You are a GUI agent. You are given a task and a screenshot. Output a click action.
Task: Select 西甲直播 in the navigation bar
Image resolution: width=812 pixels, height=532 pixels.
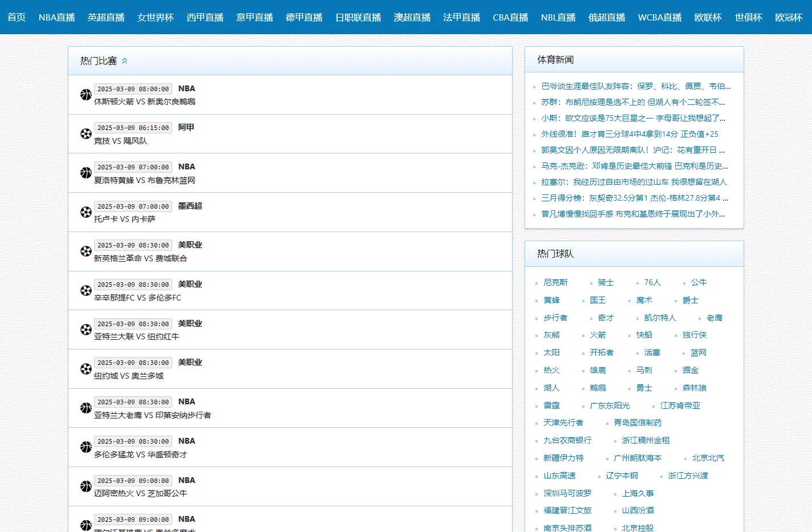(x=205, y=17)
